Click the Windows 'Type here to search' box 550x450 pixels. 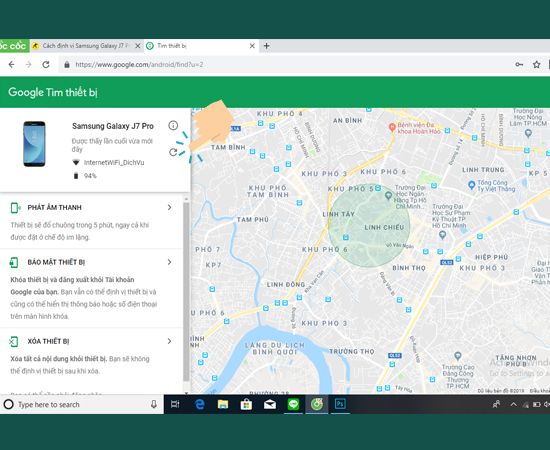coord(81,404)
